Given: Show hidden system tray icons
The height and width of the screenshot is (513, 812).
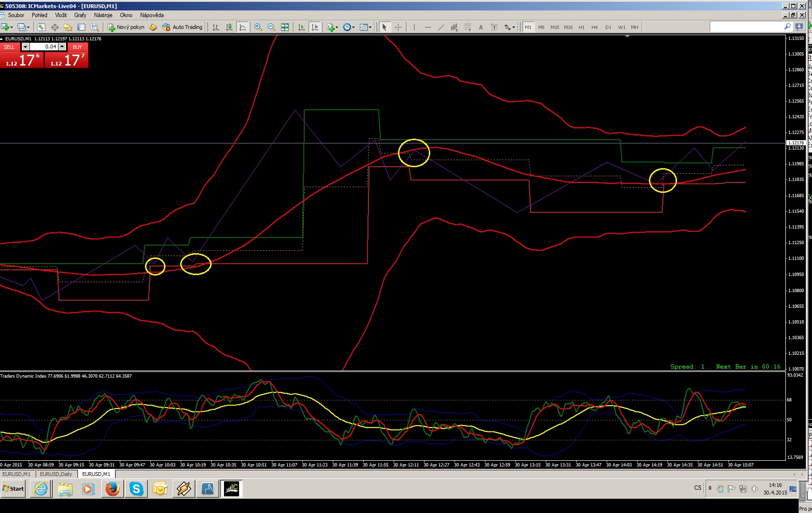Looking at the screenshot, I should [x=710, y=488].
